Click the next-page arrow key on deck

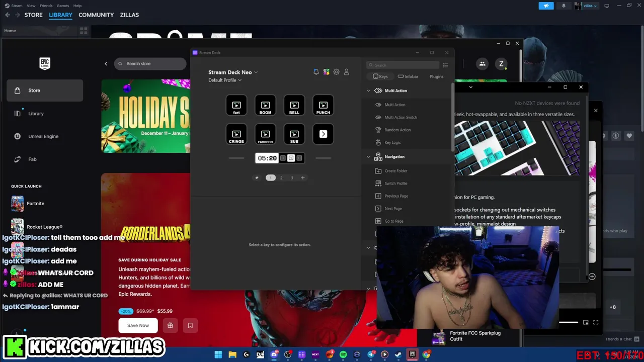[323, 134]
